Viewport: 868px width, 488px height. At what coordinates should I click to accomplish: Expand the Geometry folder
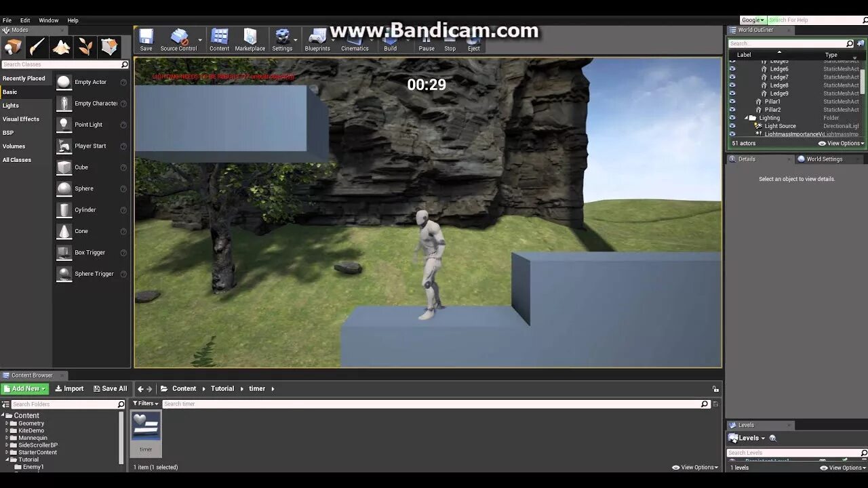pyautogui.click(x=7, y=424)
